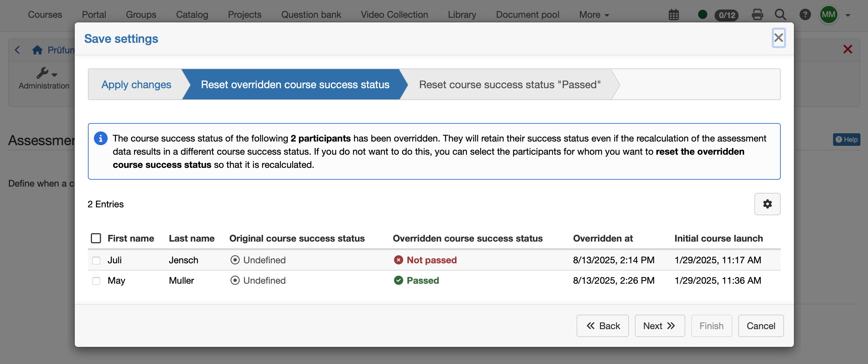Select the checkbox for Juli Jensch

point(96,260)
